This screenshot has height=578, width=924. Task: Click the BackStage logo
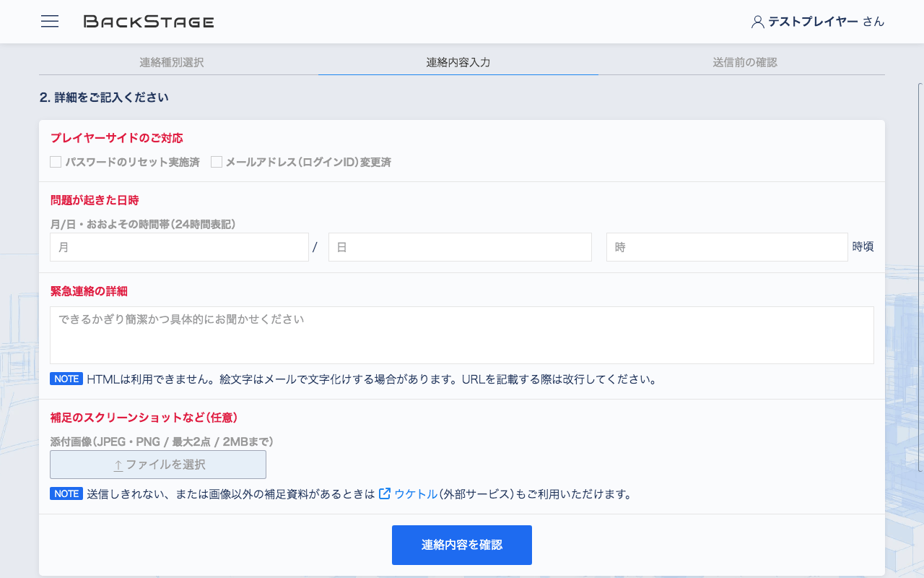(149, 22)
